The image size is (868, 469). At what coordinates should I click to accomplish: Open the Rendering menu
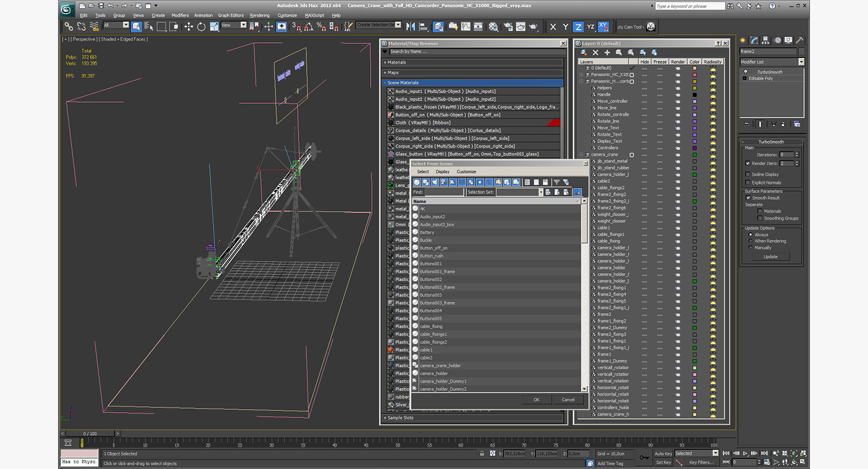260,15
